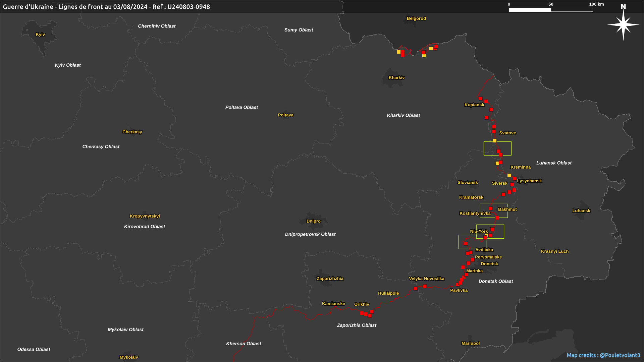Click the Krasnyi Luch city label
This screenshot has width=644, height=362.
(x=554, y=251)
